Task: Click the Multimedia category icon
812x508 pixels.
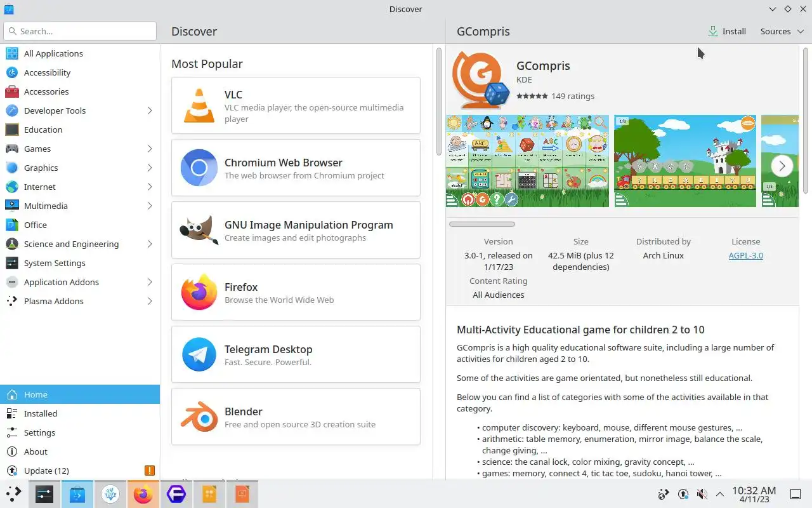Action: click(12, 206)
